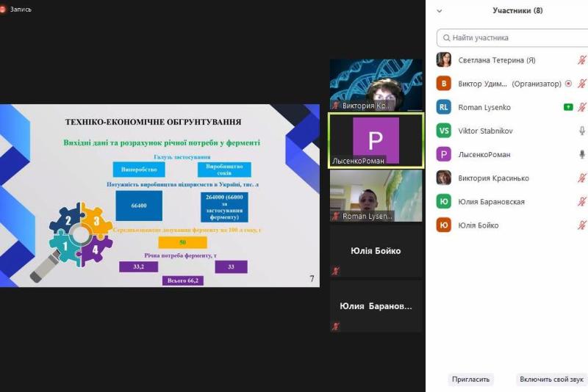Click the muted mic icon for Юлія Бойко
Viewport: 588px width, 392px height.
(581, 225)
